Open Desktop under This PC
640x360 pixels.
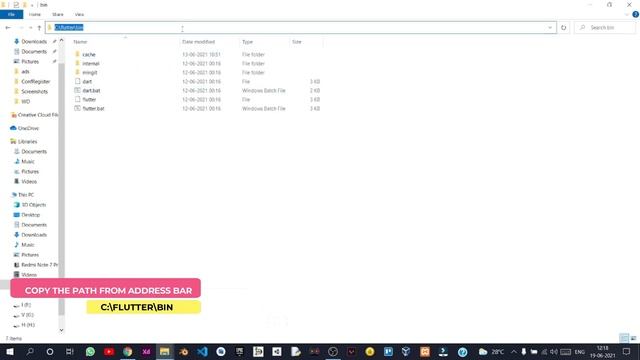point(31,215)
